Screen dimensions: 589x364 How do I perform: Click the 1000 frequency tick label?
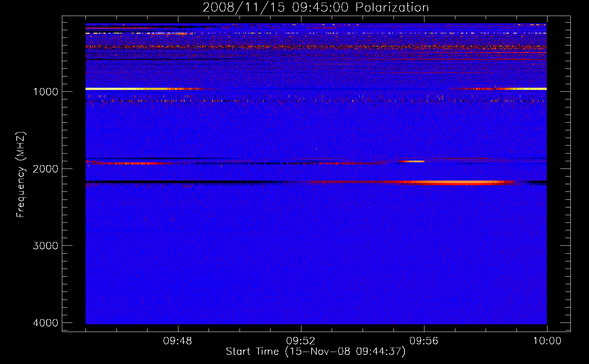46,92
